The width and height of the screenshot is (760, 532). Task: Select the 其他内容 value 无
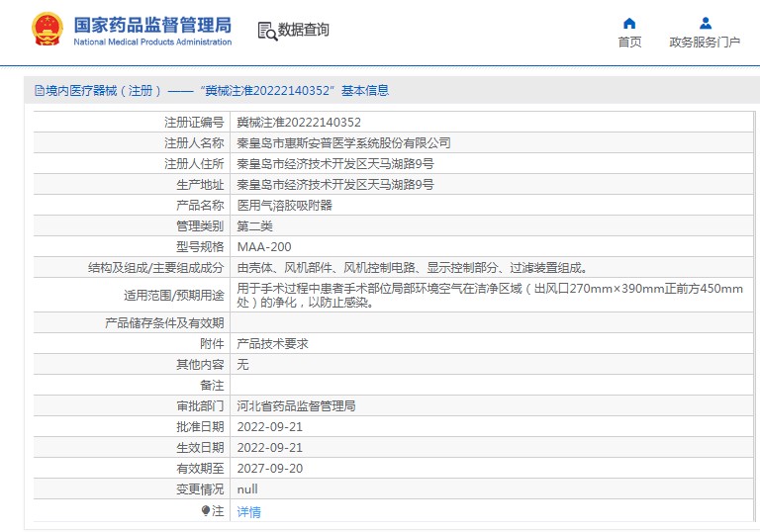point(242,364)
